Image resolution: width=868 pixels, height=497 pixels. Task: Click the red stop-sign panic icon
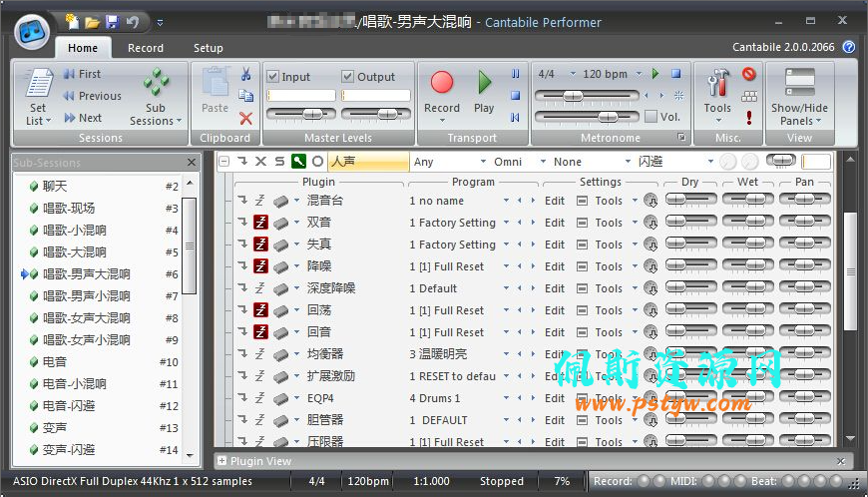point(749,74)
